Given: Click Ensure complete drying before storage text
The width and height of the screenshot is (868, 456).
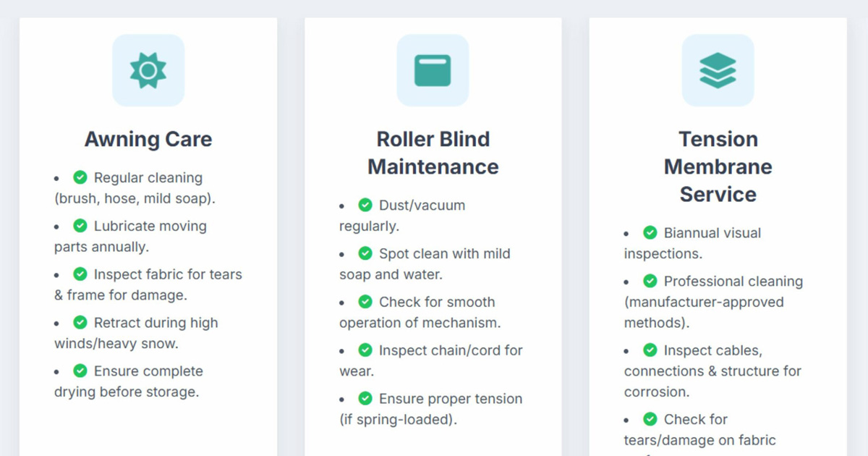Looking at the screenshot, I should coord(129,381).
